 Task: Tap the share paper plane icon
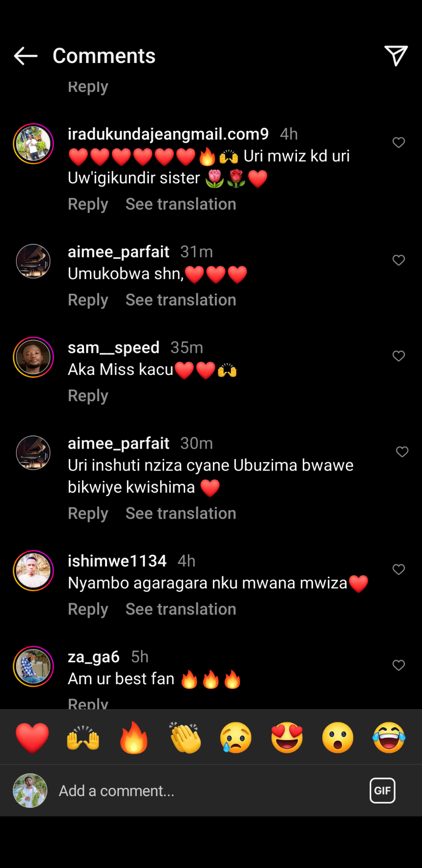tap(396, 56)
